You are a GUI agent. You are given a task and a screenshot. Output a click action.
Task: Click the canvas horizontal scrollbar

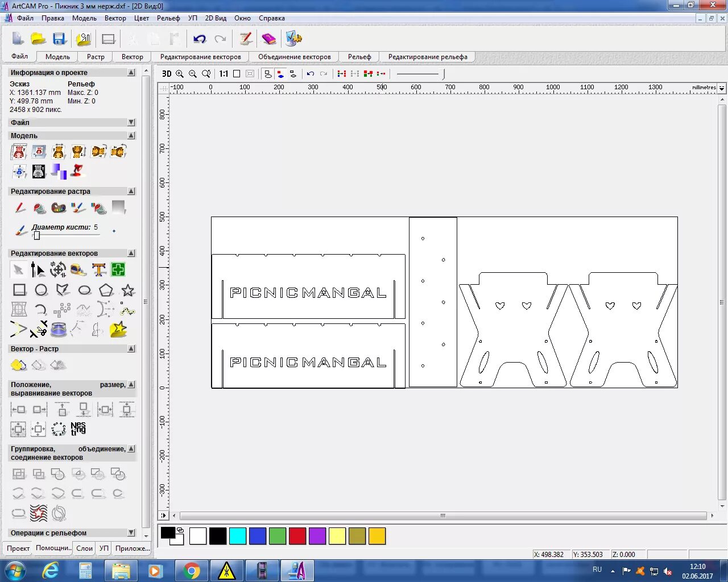[442, 516]
